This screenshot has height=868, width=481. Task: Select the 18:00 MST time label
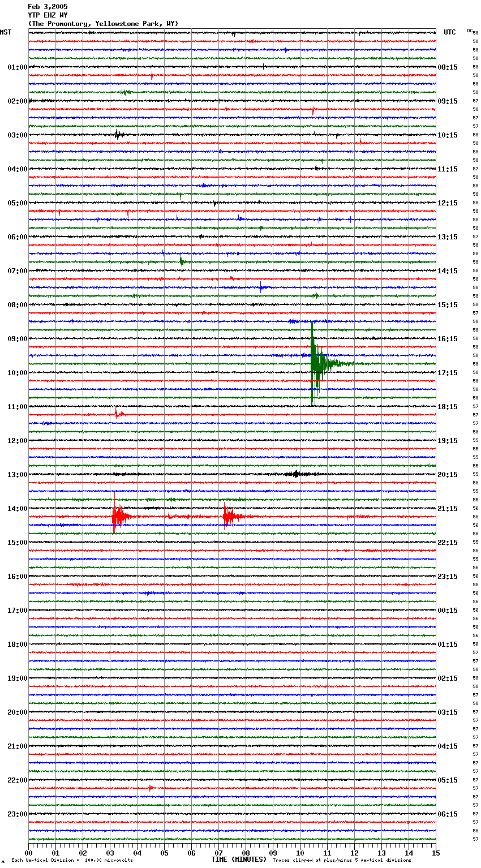coord(18,644)
